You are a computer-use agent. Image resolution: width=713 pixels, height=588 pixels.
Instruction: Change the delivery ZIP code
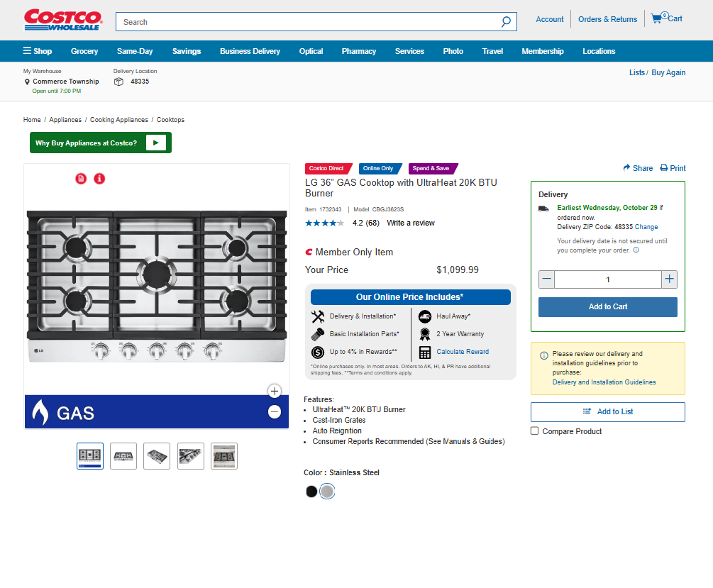646,227
